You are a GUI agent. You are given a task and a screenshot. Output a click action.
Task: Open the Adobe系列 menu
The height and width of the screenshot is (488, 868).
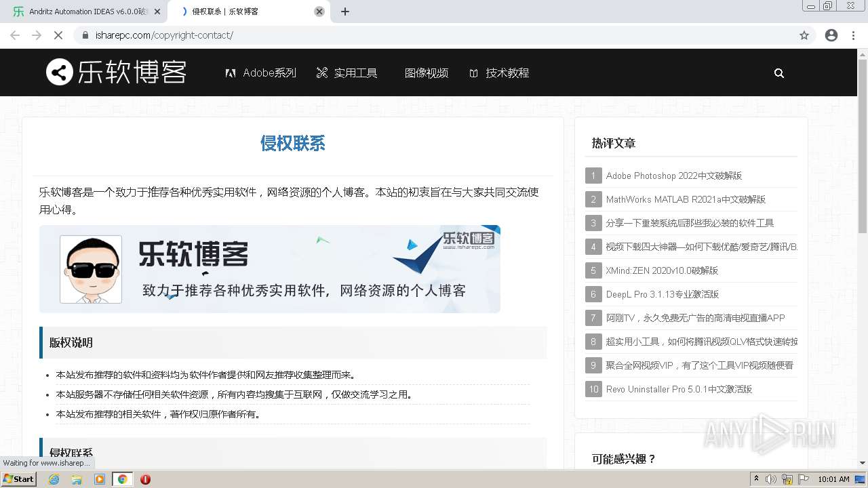261,73
